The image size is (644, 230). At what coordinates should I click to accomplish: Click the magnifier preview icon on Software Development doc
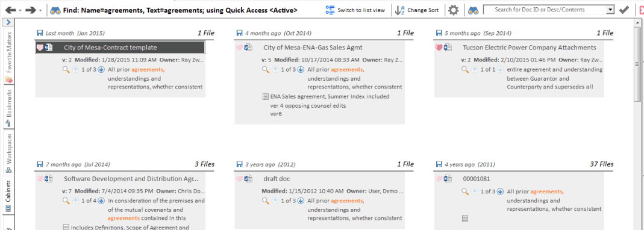pyautogui.click(x=66, y=201)
